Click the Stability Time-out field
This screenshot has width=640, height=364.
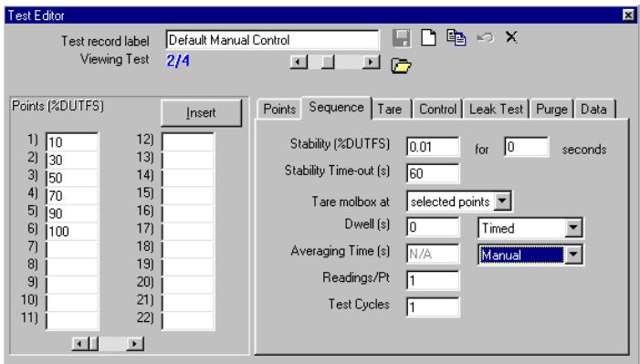point(433,173)
